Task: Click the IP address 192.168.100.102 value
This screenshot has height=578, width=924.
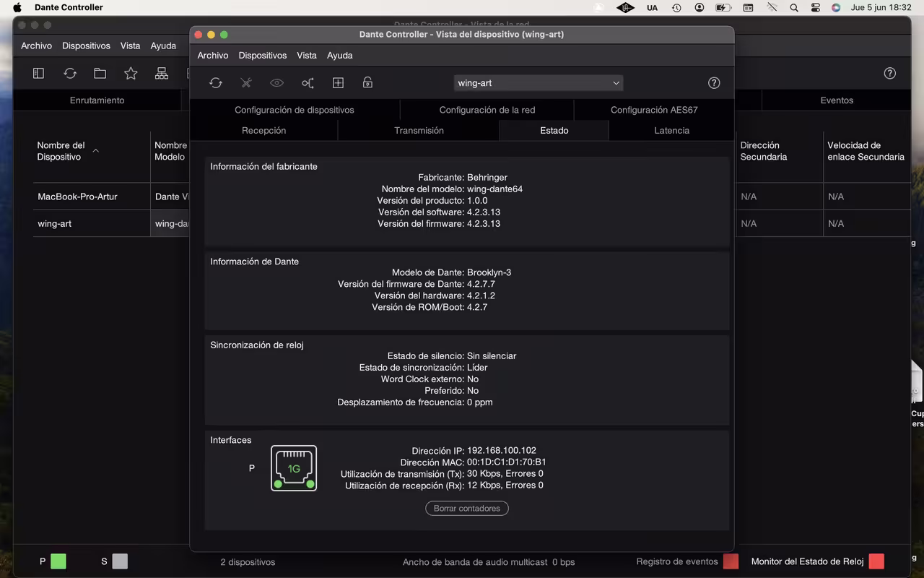Action: (x=502, y=451)
